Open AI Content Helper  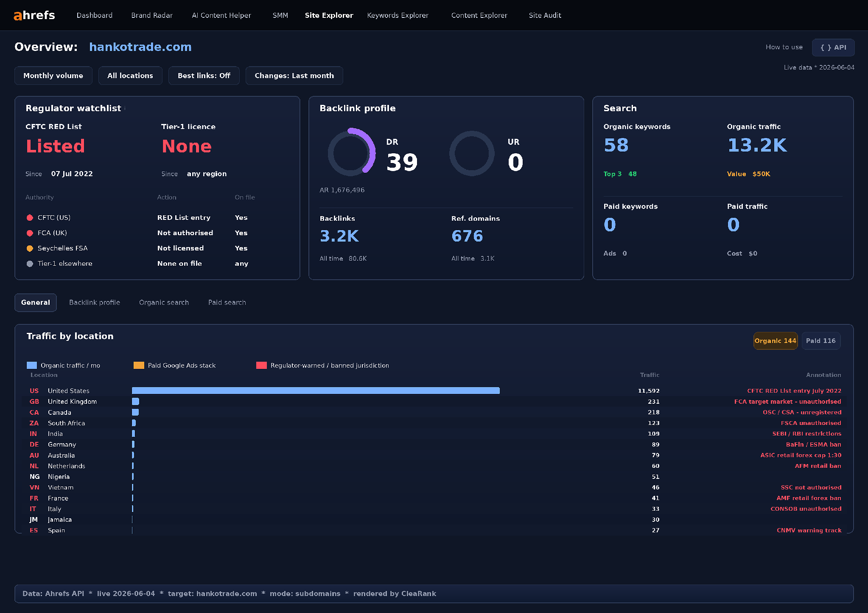coord(221,15)
